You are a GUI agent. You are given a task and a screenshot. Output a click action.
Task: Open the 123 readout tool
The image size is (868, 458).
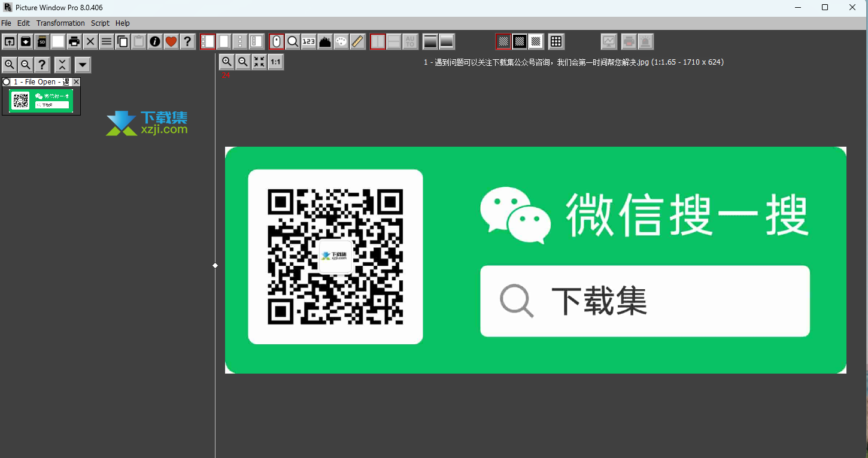pos(309,41)
